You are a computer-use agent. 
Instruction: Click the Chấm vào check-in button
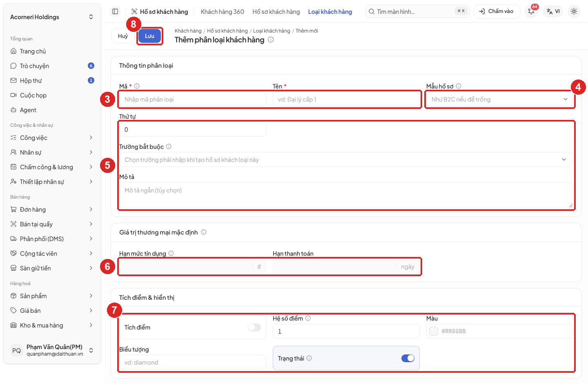497,11
